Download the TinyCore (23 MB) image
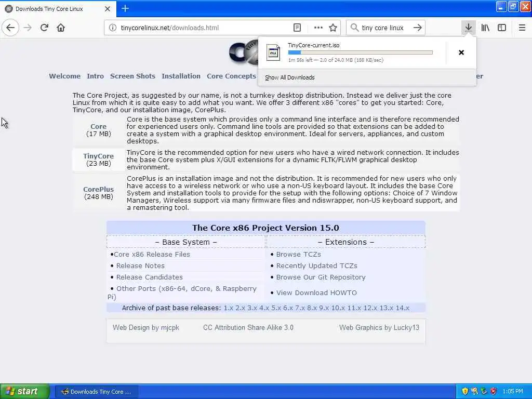This screenshot has height=399, width=532. 98,156
